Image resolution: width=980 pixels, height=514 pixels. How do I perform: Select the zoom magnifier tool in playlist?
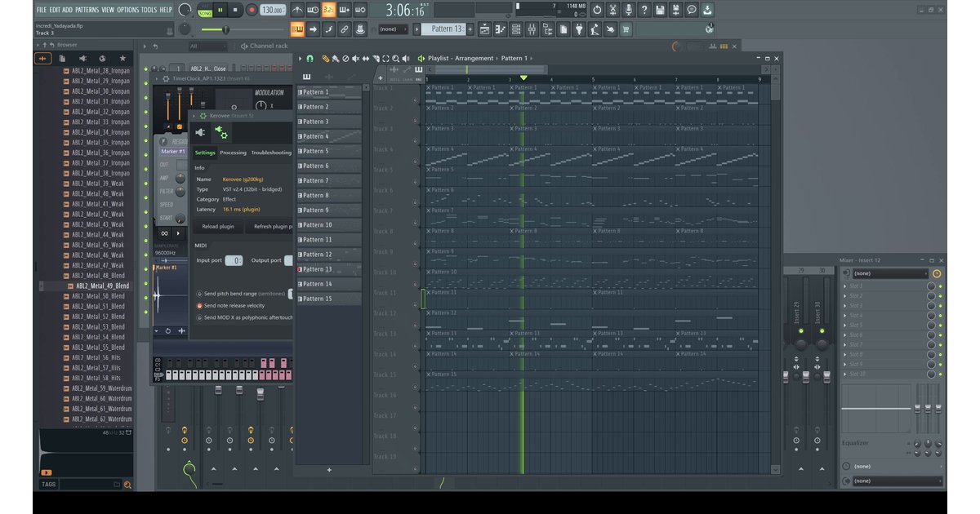(395, 59)
